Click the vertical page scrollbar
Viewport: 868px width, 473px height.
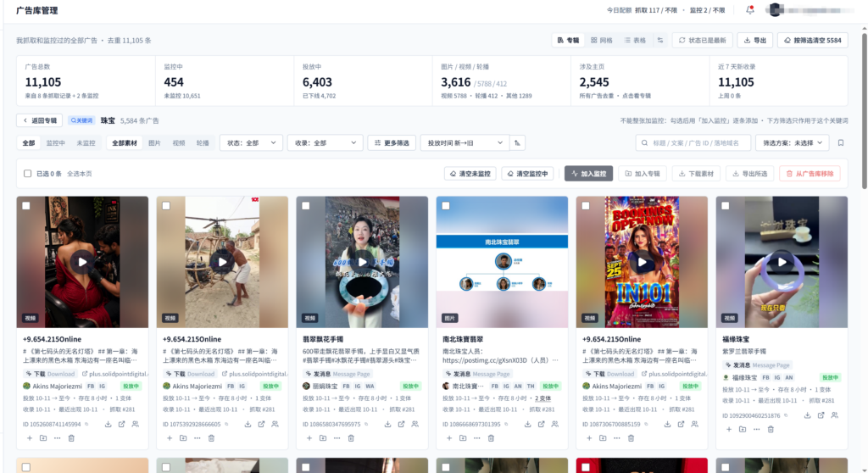tap(864, 111)
